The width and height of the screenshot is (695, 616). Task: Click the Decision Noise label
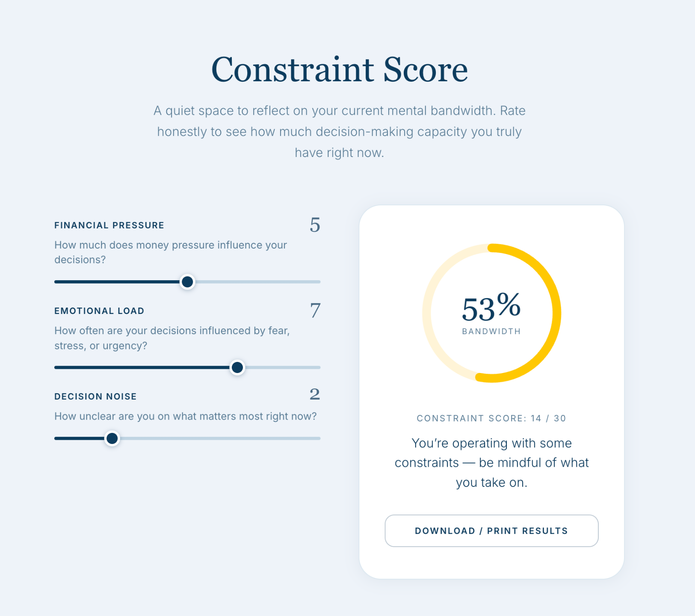pyautogui.click(x=95, y=397)
